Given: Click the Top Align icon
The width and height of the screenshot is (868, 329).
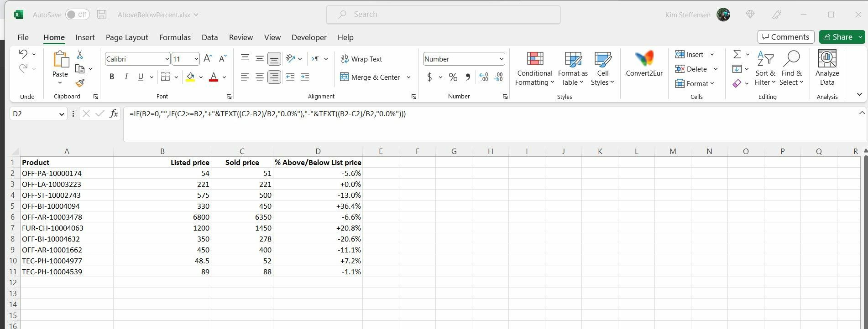Looking at the screenshot, I should click(x=245, y=58).
